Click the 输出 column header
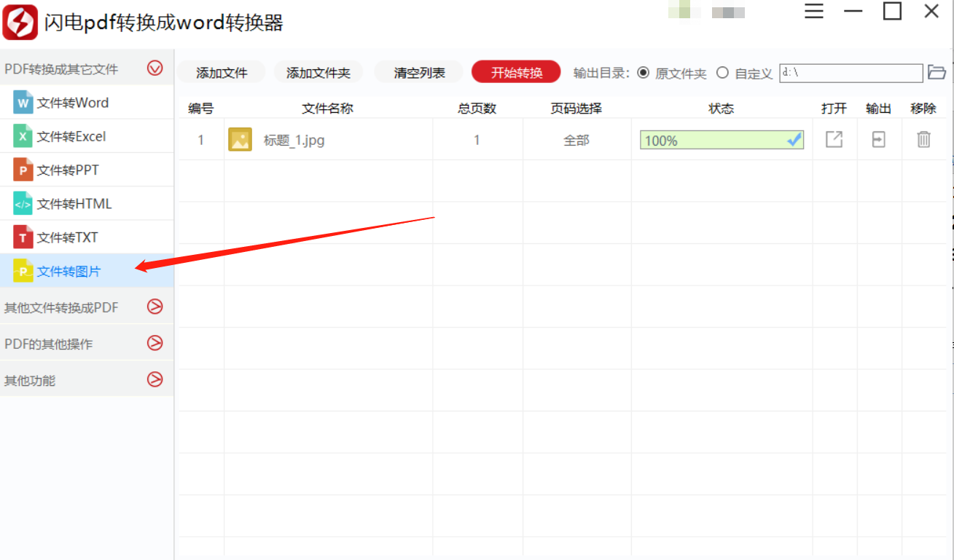 879,109
